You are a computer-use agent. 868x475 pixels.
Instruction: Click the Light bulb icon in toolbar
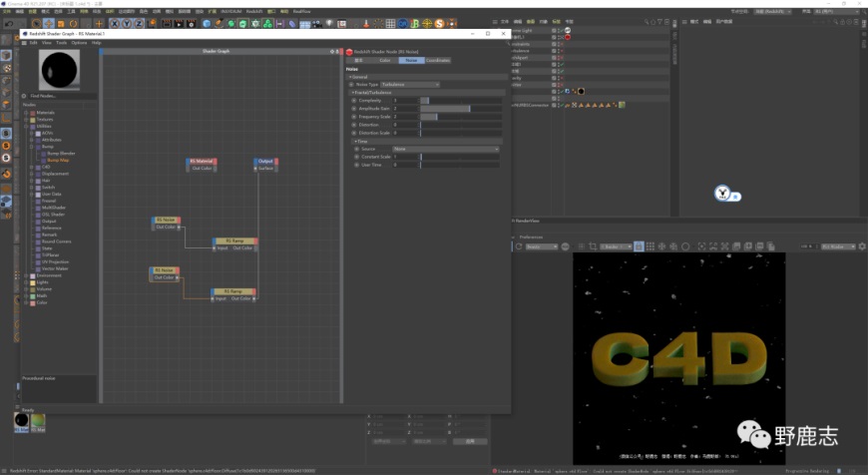(329, 24)
